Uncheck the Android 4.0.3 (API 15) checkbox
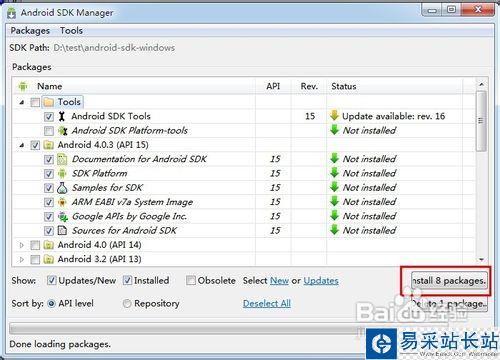Viewport: 500px width, 360px height. coord(35,145)
